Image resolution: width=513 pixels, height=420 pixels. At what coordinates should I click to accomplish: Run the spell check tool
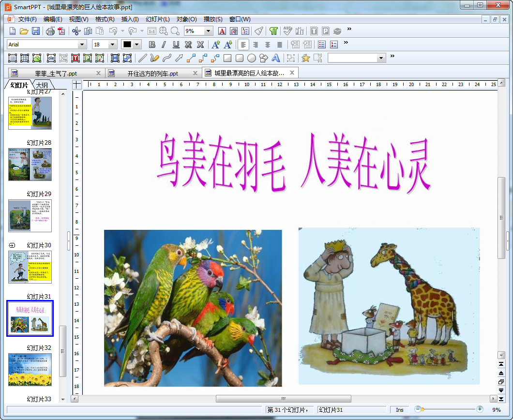(x=287, y=31)
